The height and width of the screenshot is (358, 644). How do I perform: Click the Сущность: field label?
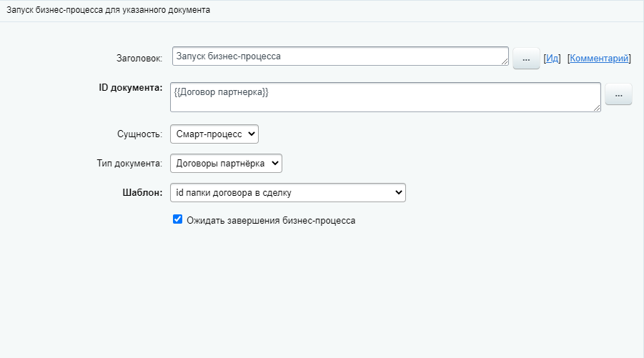(x=139, y=134)
